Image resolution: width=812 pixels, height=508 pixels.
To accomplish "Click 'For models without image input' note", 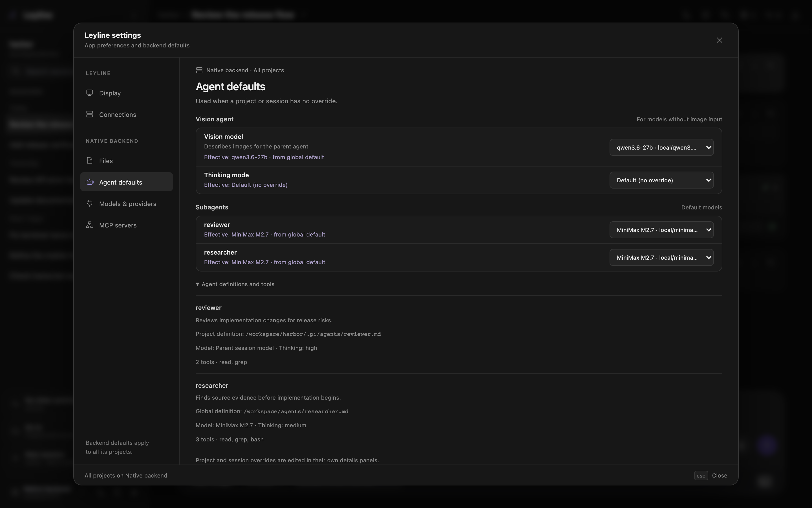I will coord(679,119).
